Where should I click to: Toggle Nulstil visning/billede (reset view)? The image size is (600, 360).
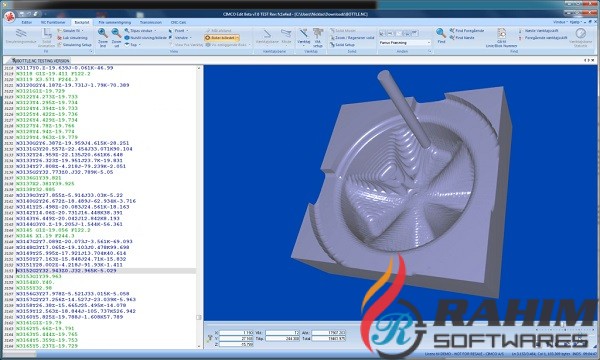point(145,37)
